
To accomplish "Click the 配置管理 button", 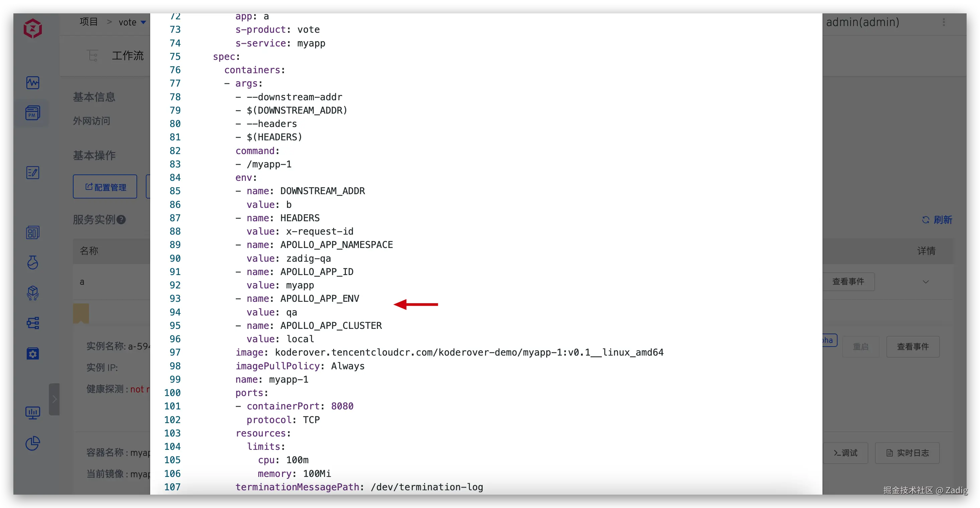I will (105, 187).
